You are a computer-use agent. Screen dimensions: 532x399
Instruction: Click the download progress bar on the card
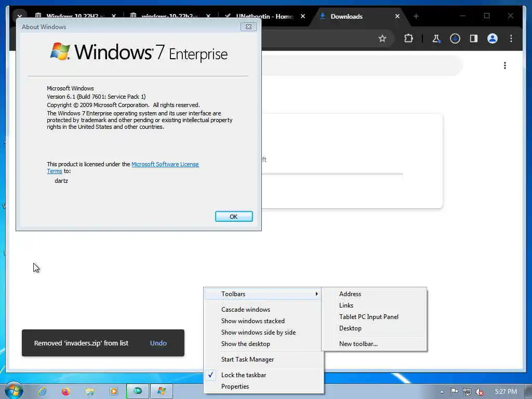[x=332, y=174]
